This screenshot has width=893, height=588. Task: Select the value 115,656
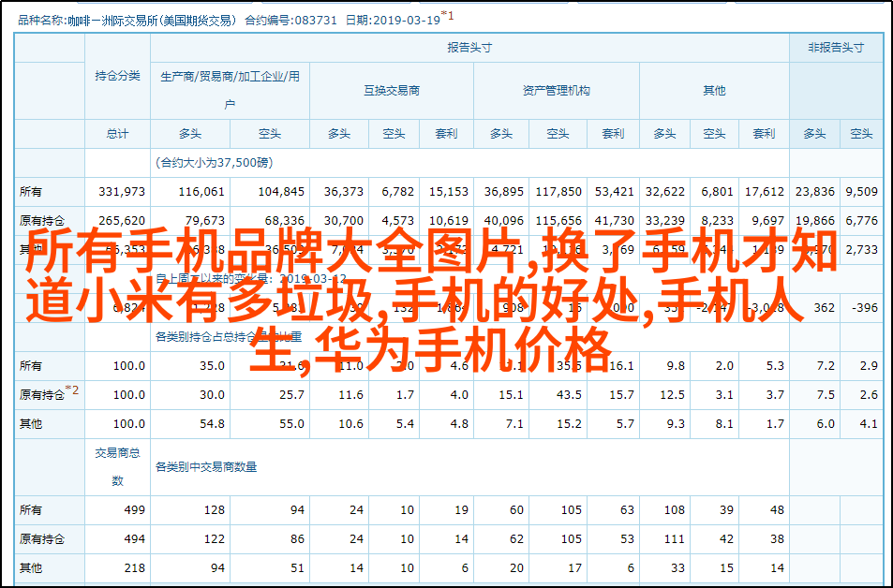[558, 220]
